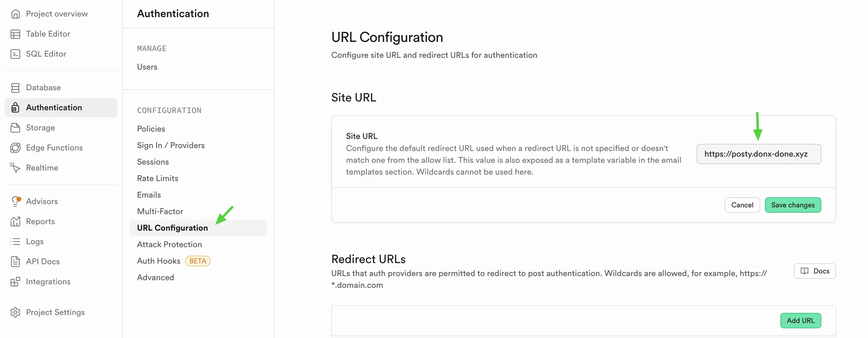868x338 pixels.
Task: Click the Site URL input field
Action: tap(758, 154)
